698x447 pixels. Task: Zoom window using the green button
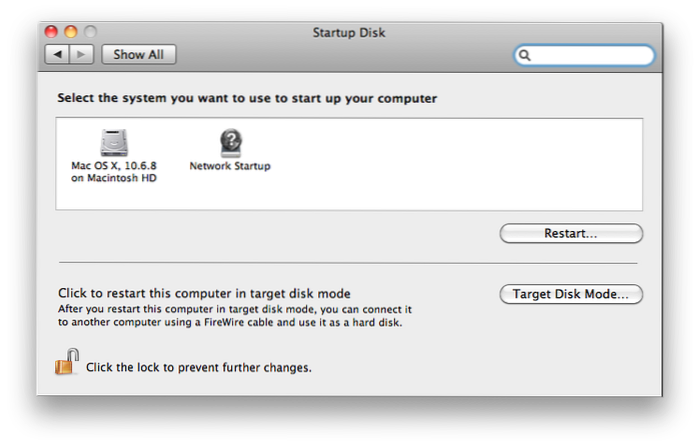[x=88, y=33]
